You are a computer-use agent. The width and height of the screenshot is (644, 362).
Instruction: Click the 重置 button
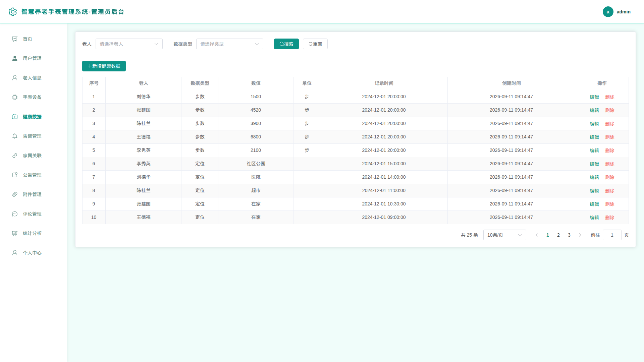pyautogui.click(x=315, y=44)
